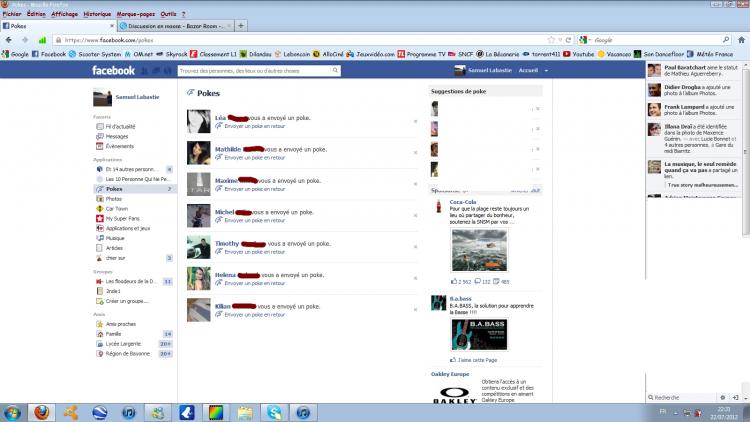The height and width of the screenshot is (422, 750).
Task: Open Messages in the left sidebar
Action: 116,136
